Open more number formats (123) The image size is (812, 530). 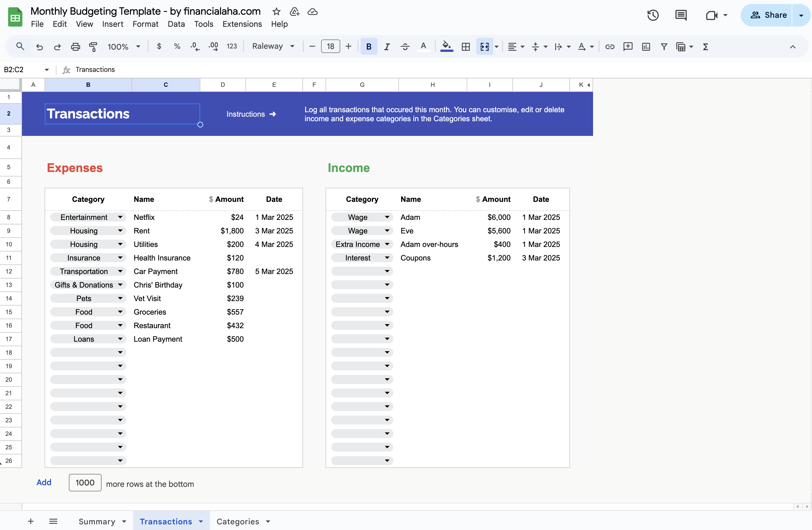pyautogui.click(x=232, y=46)
